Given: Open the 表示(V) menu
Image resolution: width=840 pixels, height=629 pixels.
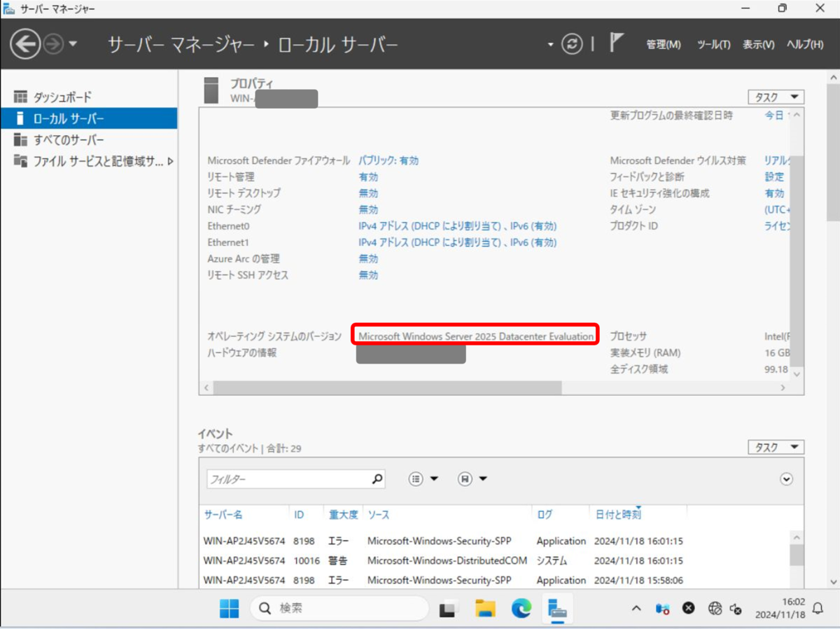Looking at the screenshot, I should pos(758,44).
